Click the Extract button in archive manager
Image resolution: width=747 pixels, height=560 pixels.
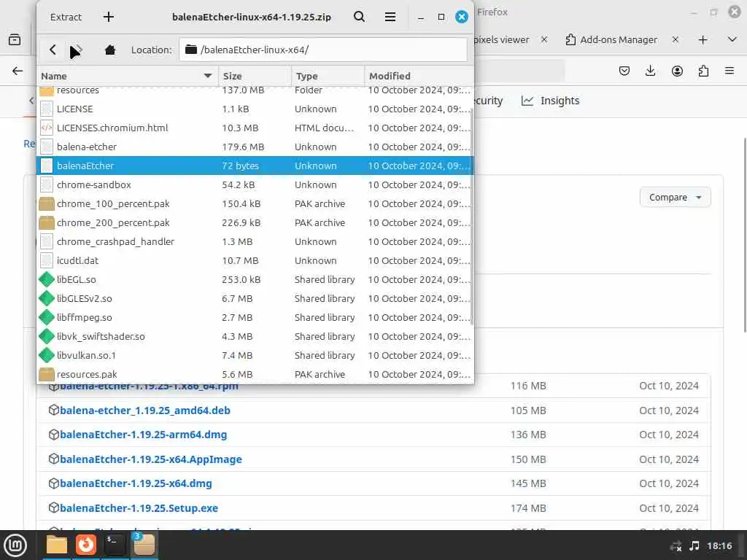[66, 17]
